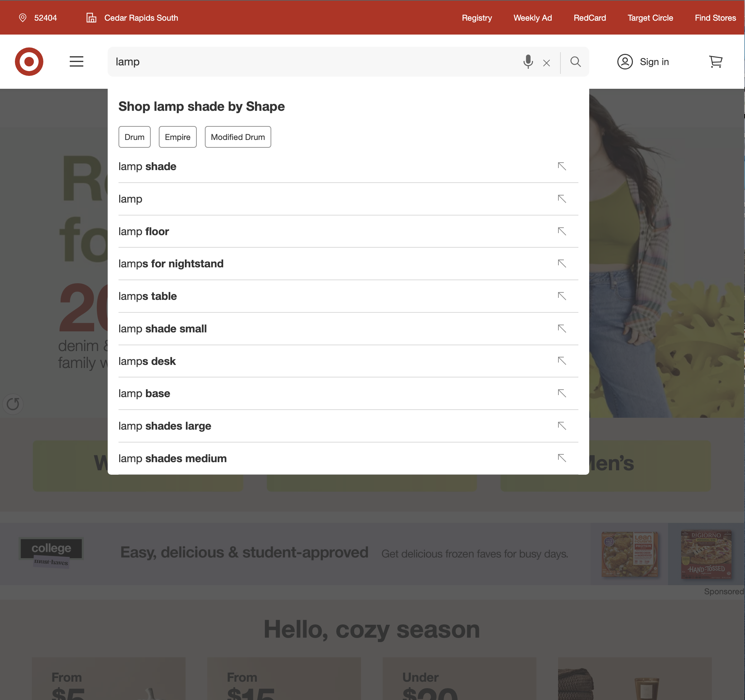This screenshot has width=745, height=700.
Task: Click the refresh icon over the hero banner
Action: pyautogui.click(x=13, y=404)
